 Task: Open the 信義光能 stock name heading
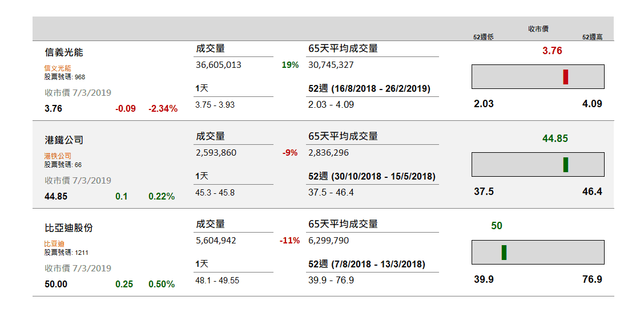(x=64, y=52)
